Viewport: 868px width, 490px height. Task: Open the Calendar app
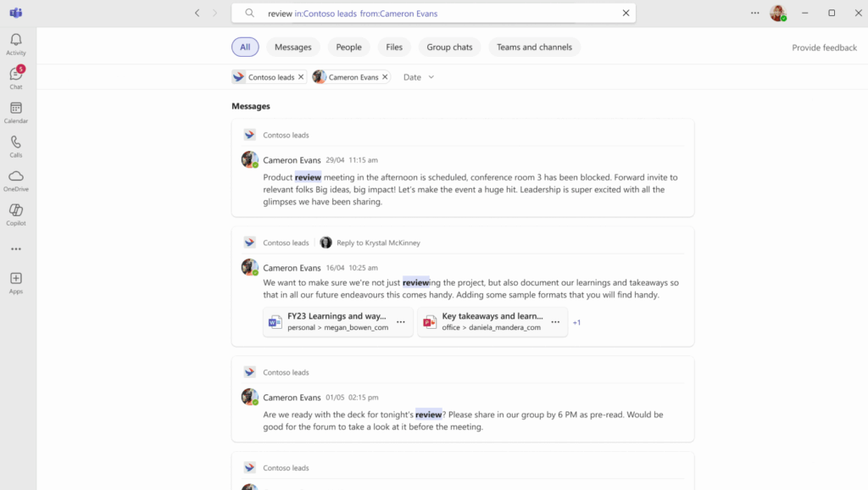click(x=16, y=113)
